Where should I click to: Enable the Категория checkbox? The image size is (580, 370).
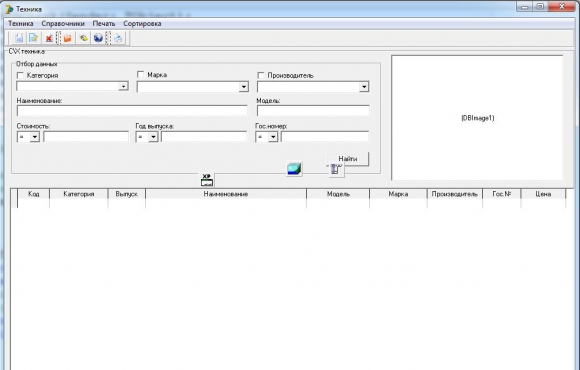click(x=20, y=75)
